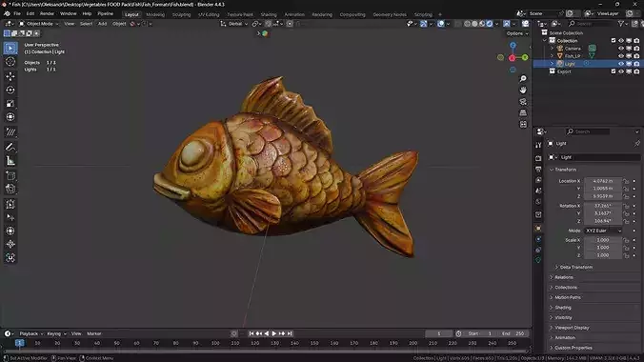644x362 pixels.
Task: Toggle visibility eye for Export collection
Action: pyautogui.click(x=621, y=71)
